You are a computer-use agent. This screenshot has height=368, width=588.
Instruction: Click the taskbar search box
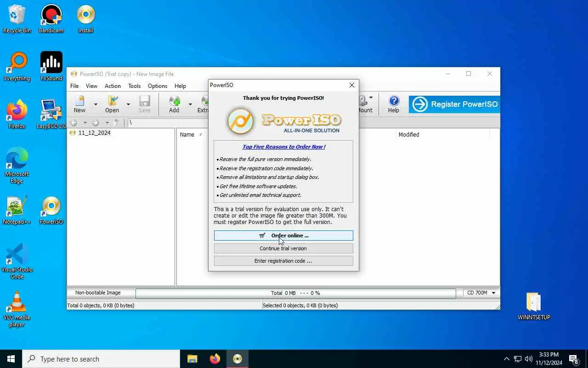(x=101, y=359)
